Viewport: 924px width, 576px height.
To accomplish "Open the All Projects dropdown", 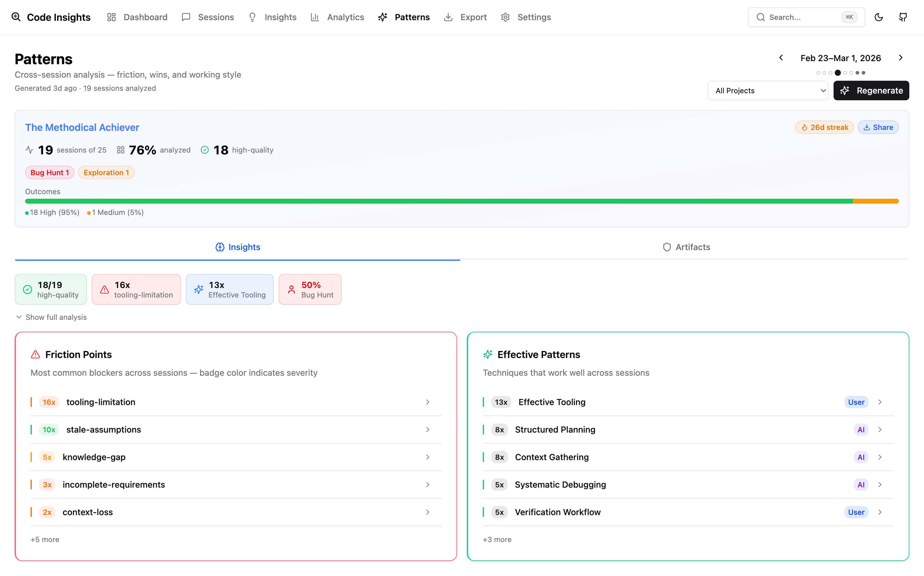I will tap(768, 90).
